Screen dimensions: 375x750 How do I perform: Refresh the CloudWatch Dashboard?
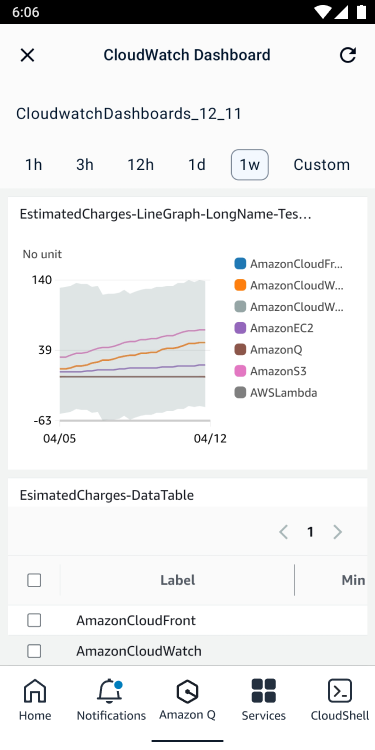pos(348,55)
